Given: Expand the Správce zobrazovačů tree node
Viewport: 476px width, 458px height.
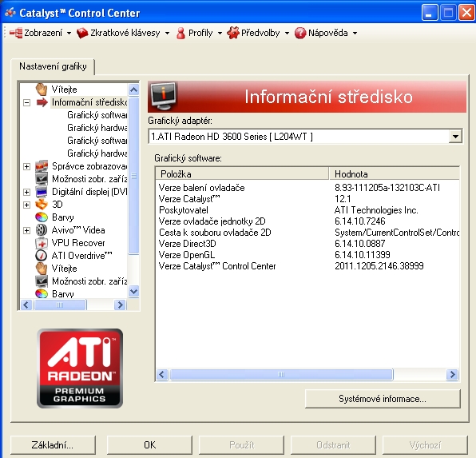Looking at the screenshot, I should (26, 166).
